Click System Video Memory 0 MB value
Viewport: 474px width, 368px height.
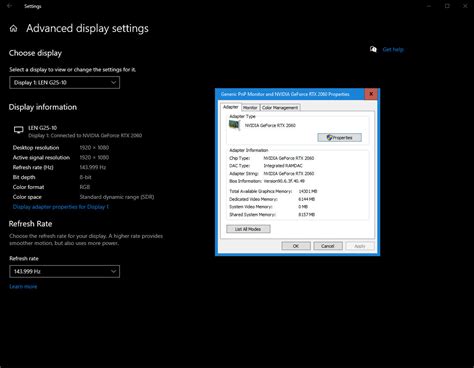[303, 207]
